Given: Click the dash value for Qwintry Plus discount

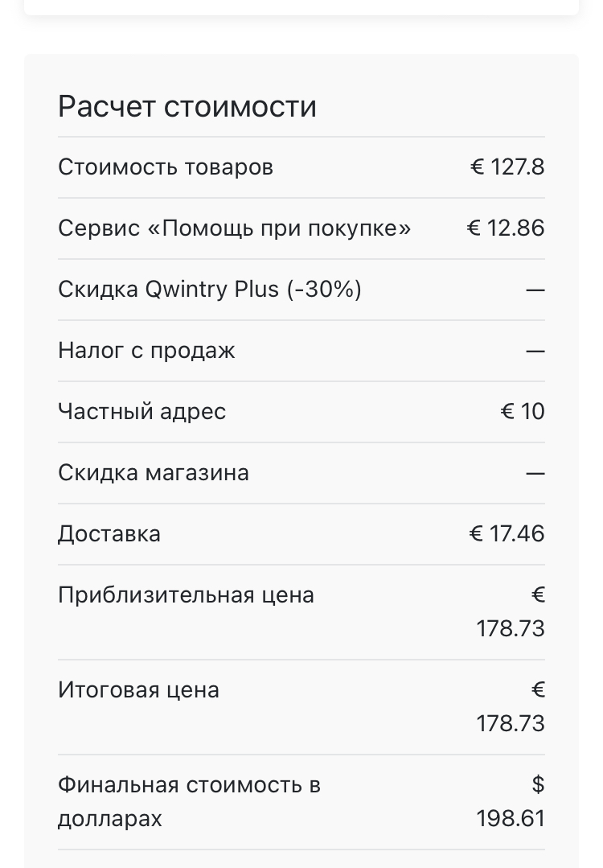Looking at the screenshot, I should pos(535,290).
